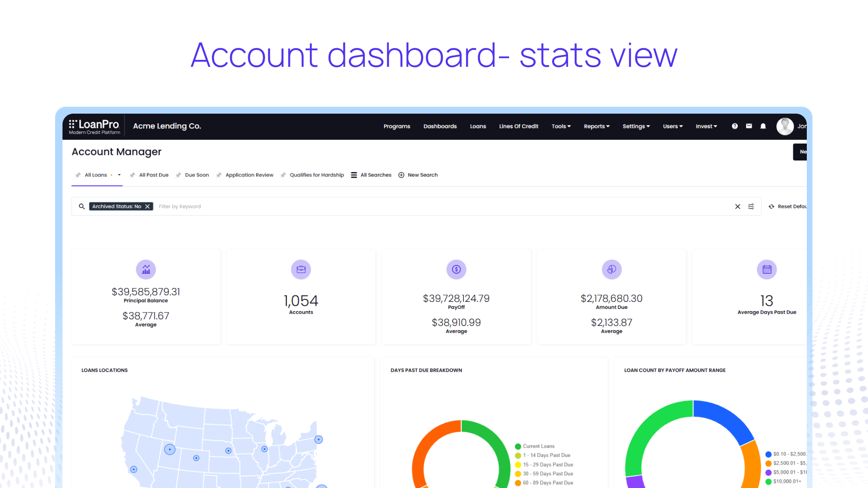Click the Principal Balance chart icon

(146, 269)
